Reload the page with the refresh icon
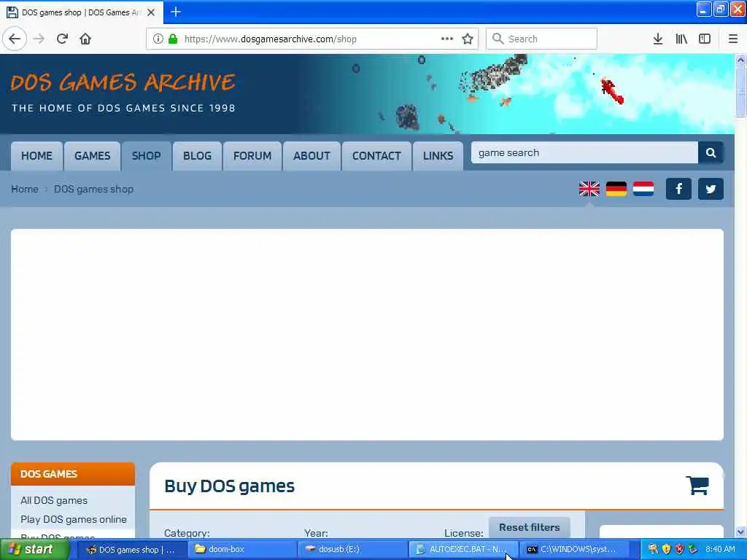This screenshot has width=747, height=560. tap(62, 39)
